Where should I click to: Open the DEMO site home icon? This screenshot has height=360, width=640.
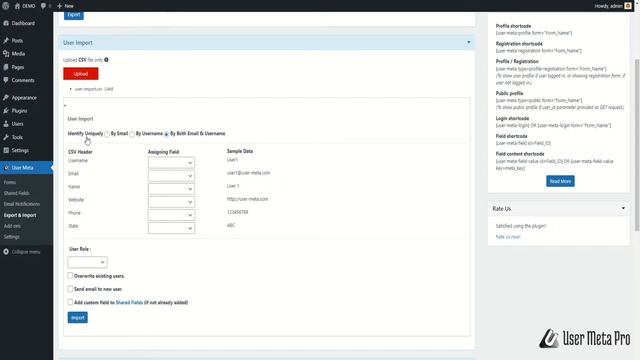point(17,6)
